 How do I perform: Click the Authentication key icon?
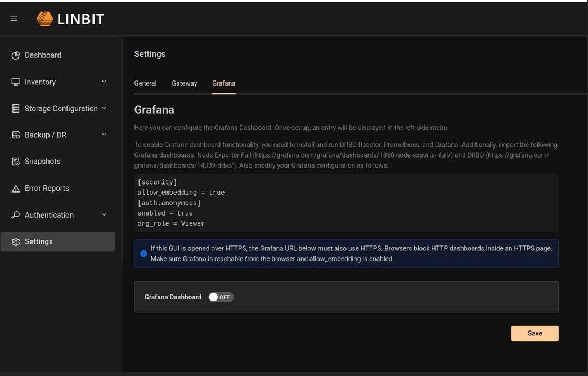tap(16, 215)
